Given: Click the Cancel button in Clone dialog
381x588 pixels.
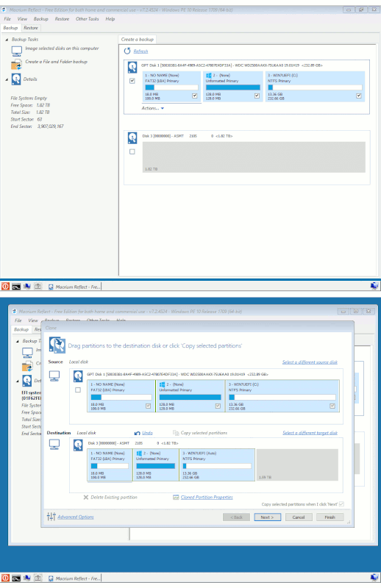Looking at the screenshot, I should pos(299,517).
